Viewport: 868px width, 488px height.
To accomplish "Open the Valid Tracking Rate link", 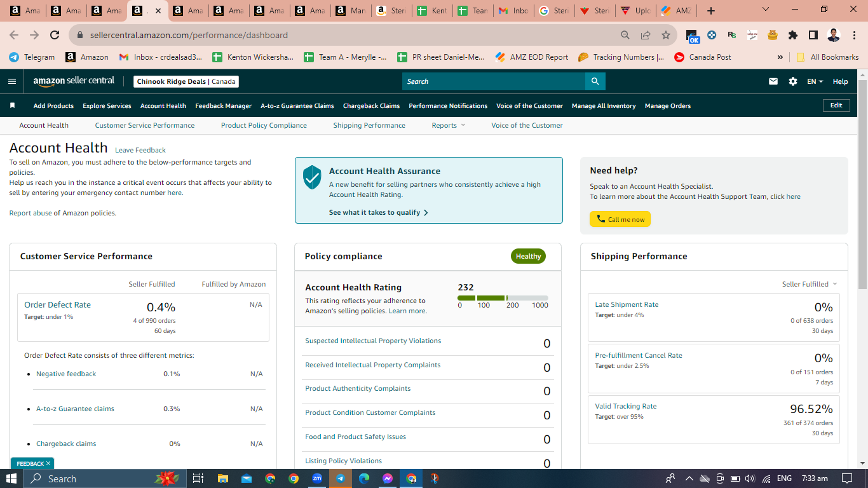I will [626, 406].
